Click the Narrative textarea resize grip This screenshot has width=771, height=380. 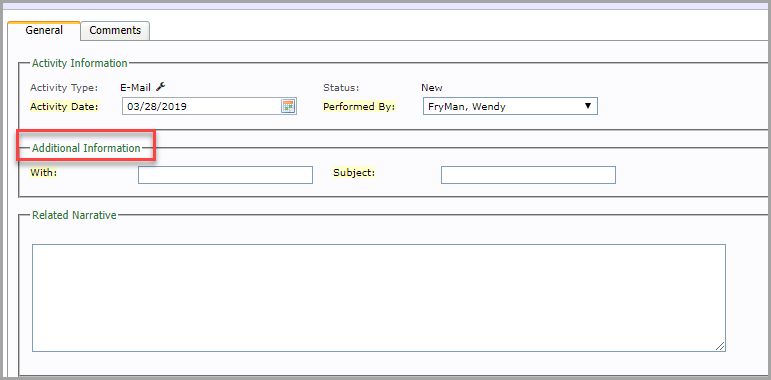click(x=719, y=346)
